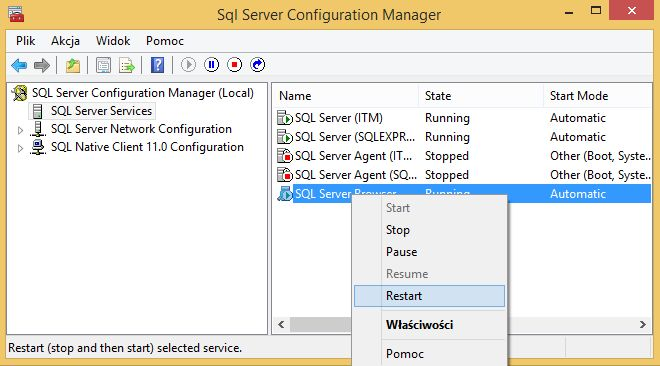Sort by the State column header

(481, 96)
